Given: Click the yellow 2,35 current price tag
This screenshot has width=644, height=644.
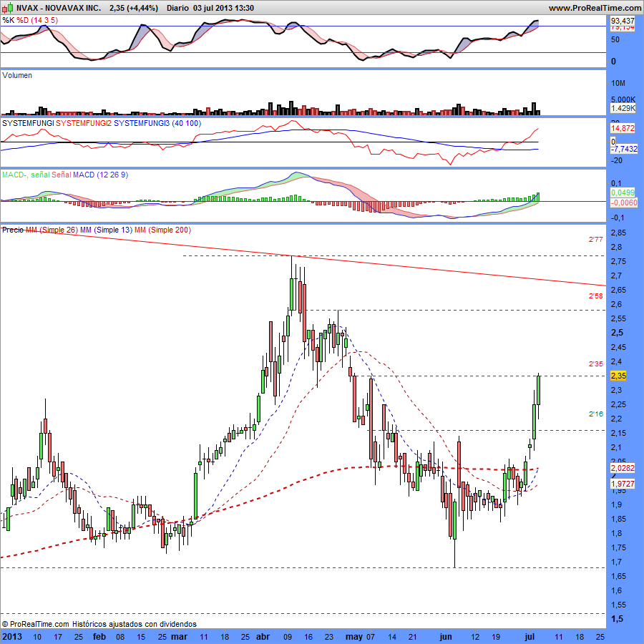Looking at the screenshot, I should (618, 376).
